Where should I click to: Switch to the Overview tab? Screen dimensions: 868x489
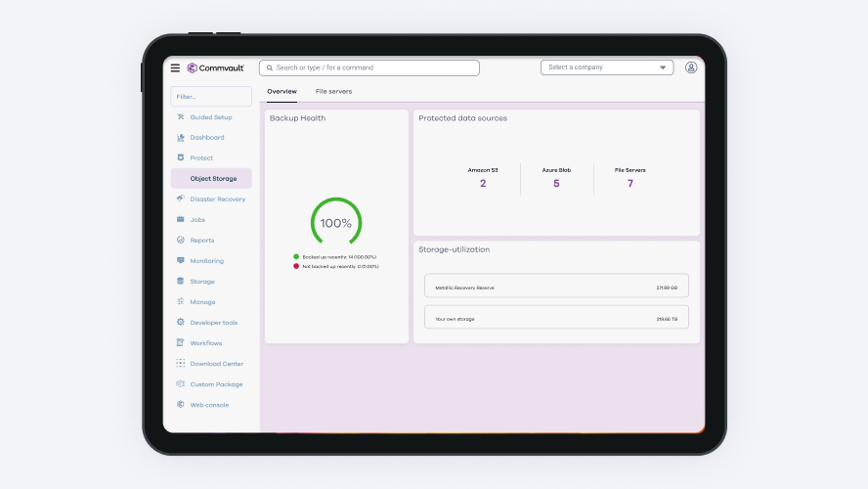(282, 91)
